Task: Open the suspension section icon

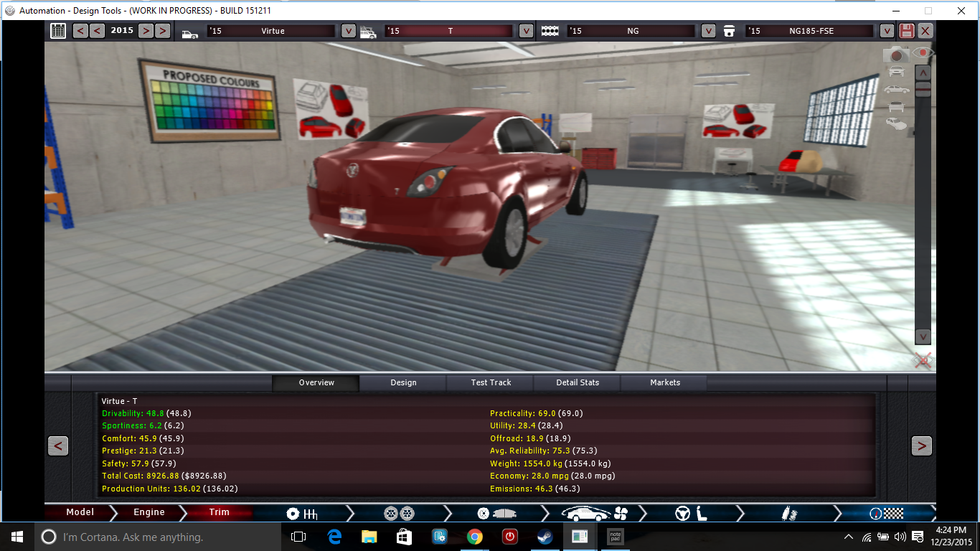Action: point(788,514)
